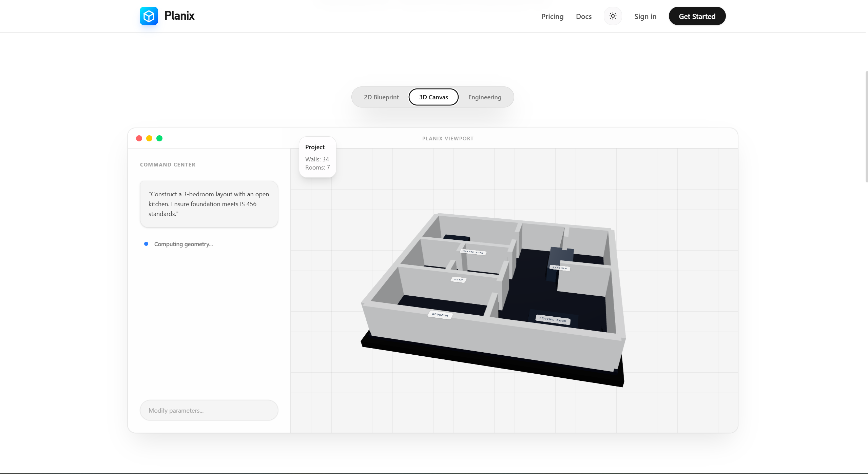Click the yellow window dot
Viewport: 868px width, 474px height.
[x=149, y=138]
